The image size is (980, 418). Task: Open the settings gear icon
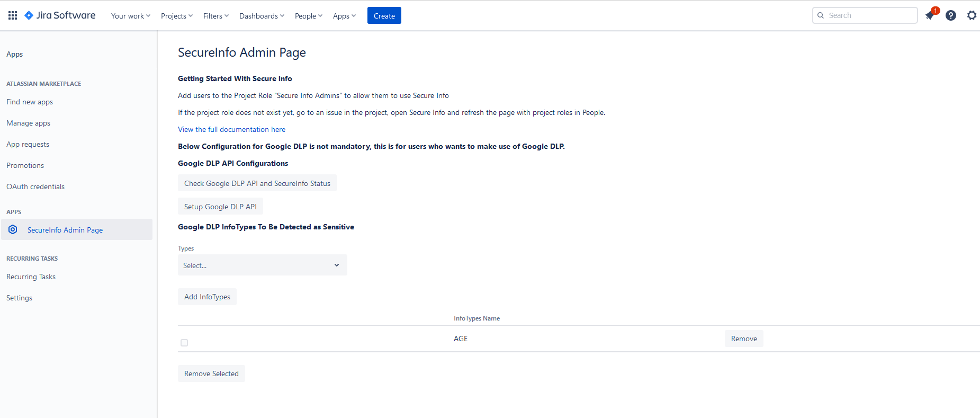coord(972,15)
